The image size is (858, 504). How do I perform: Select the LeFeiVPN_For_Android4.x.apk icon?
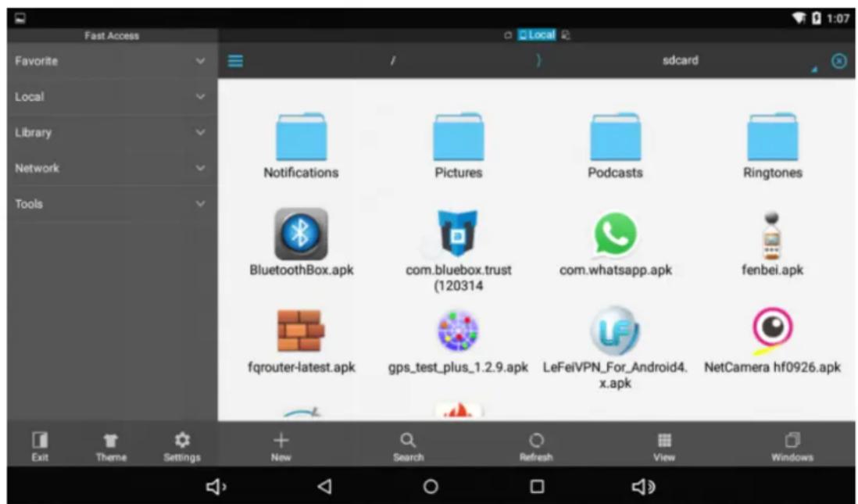pos(615,330)
